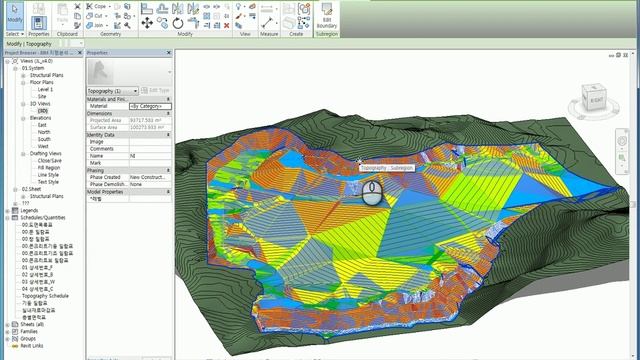The image size is (640, 360).
Task: Select the Cut geometry tool
Action: (95, 16)
